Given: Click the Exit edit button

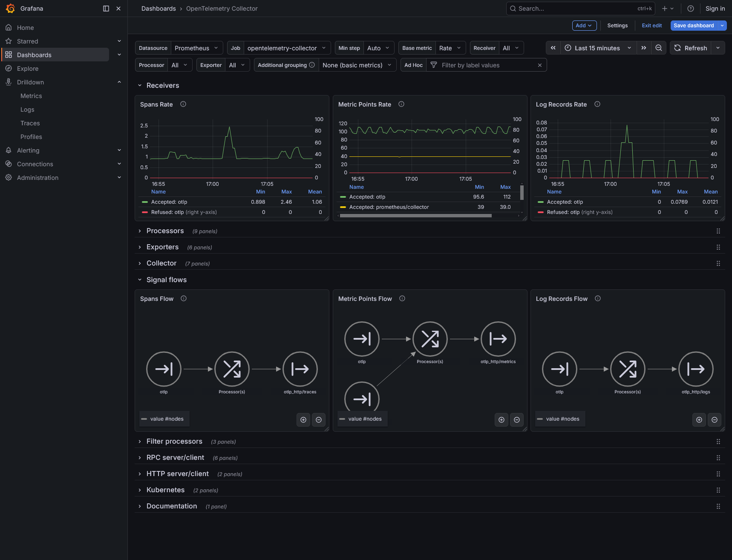Looking at the screenshot, I should pyautogui.click(x=651, y=26).
